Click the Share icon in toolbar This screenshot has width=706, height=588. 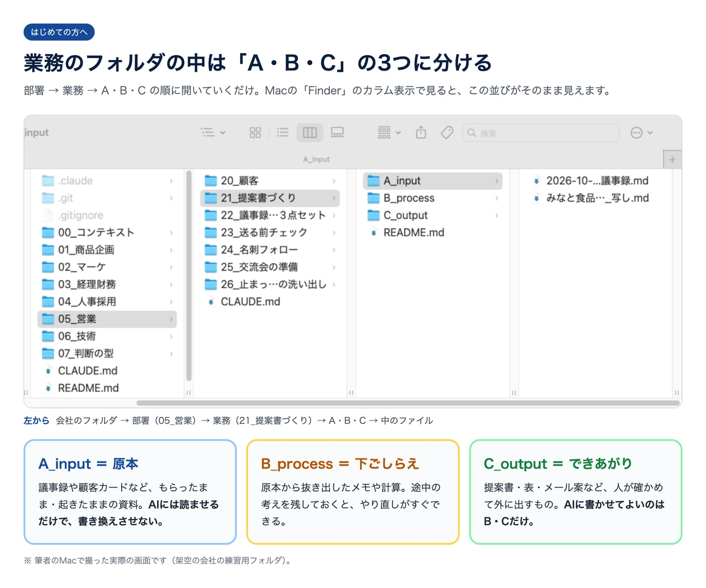(x=421, y=132)
